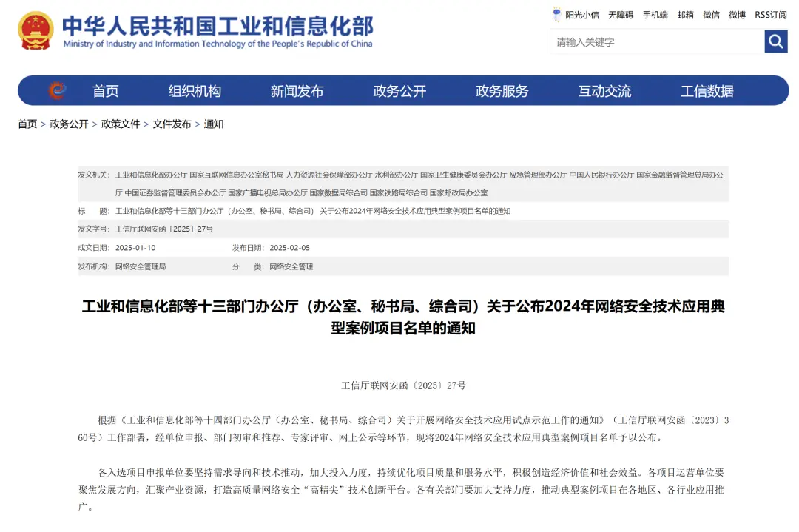
Task: Click the 发布机构 value 网络安全管理局
Action: (x=141, y=266)
